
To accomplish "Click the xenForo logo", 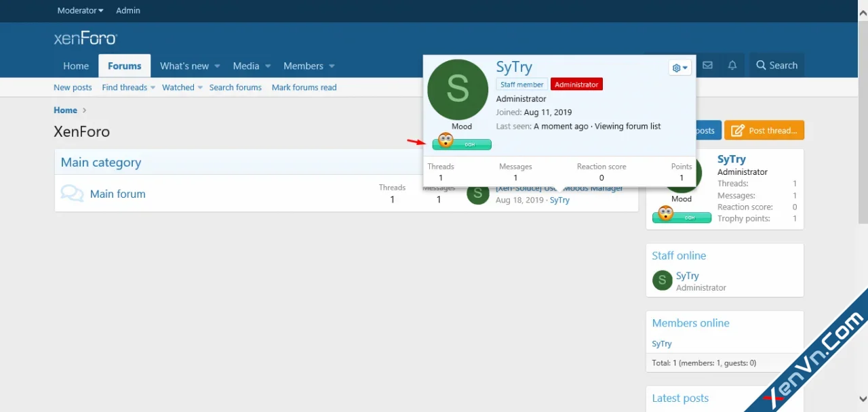I will 85,39.
